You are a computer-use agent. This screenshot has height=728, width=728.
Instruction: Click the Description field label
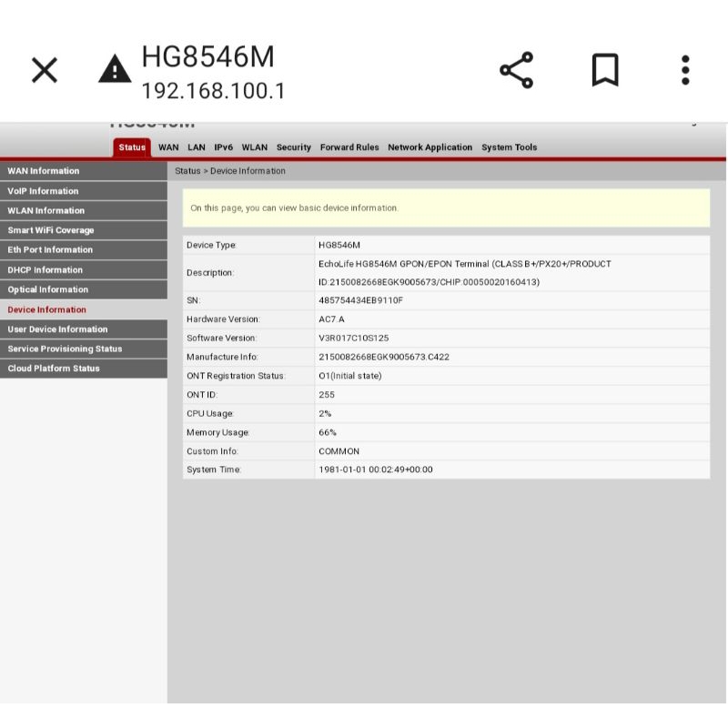(210, 272)
